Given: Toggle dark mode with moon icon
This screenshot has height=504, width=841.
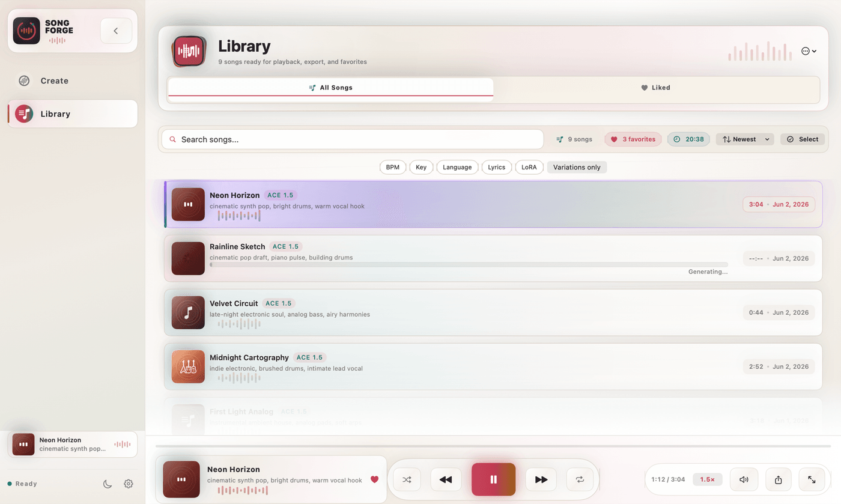Looking at the screenshot, I should [x=108, y=484].
